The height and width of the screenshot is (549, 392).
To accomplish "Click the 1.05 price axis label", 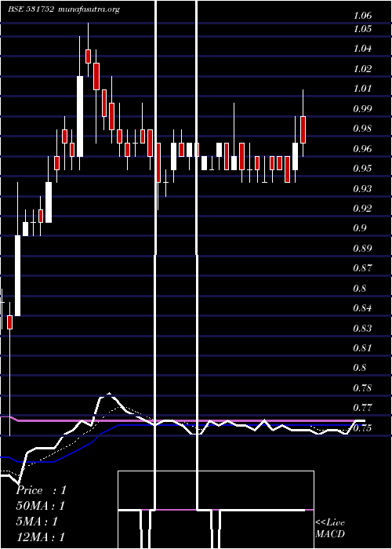I will point(362,29).
